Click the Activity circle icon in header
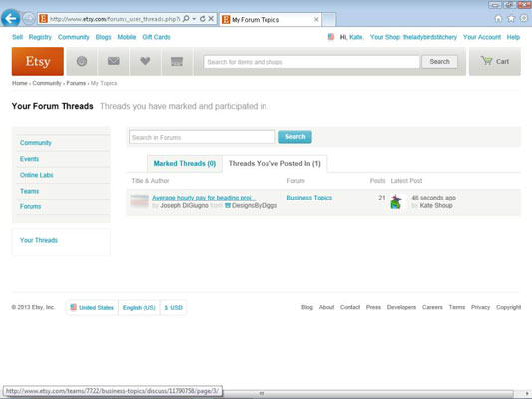This screenshot has width=532, height=399. pyautogui.click(x=82, y=62)
